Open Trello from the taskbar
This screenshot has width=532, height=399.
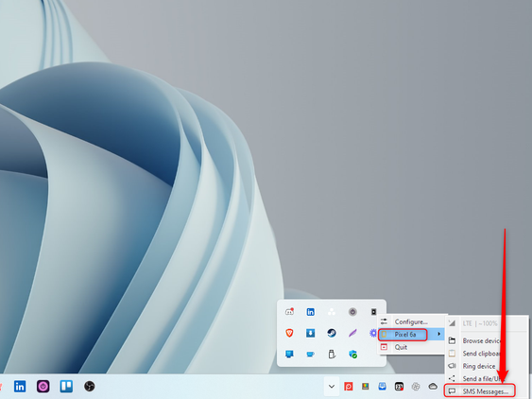tap(66, 387)
